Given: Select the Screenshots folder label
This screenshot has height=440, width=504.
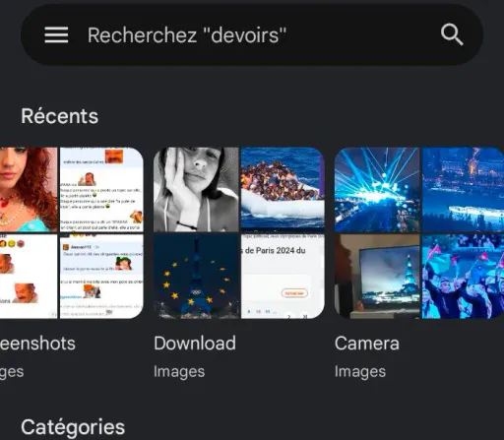Looking at the screenshot, I should (37, 344).
